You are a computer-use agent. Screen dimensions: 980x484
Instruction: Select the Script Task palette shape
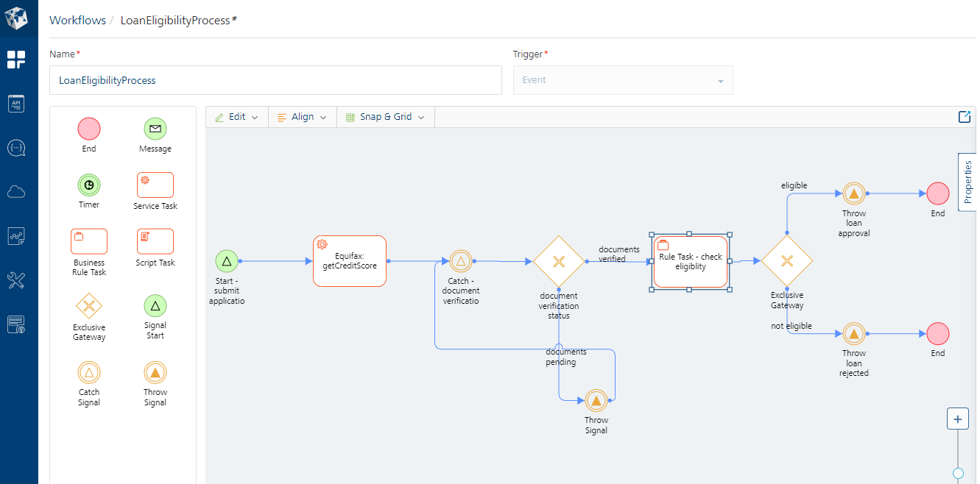(155, 241)
